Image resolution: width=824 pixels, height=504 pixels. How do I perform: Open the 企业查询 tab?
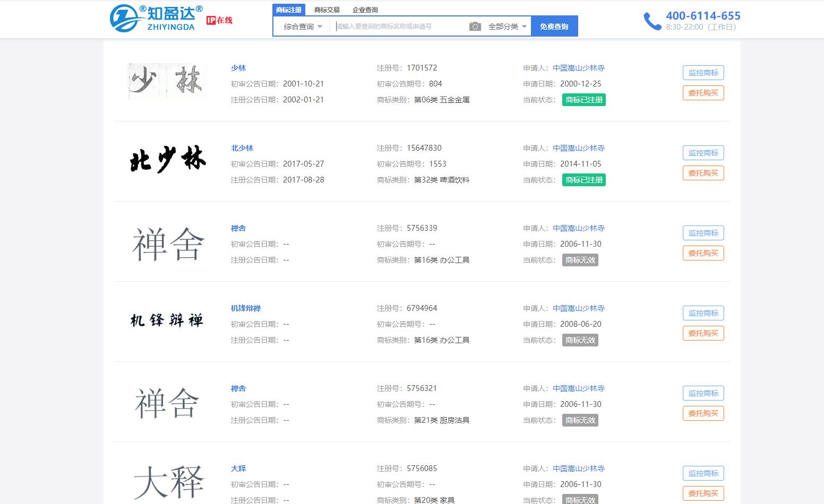click(365, 10)
